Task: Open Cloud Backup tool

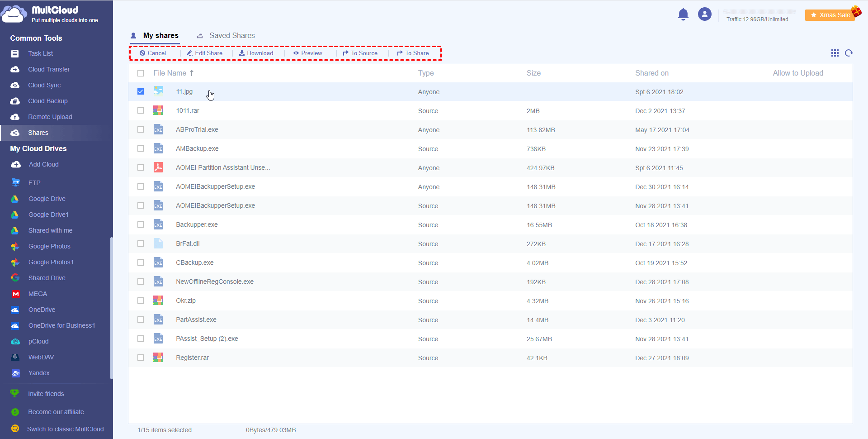Action: pos(48,101)
